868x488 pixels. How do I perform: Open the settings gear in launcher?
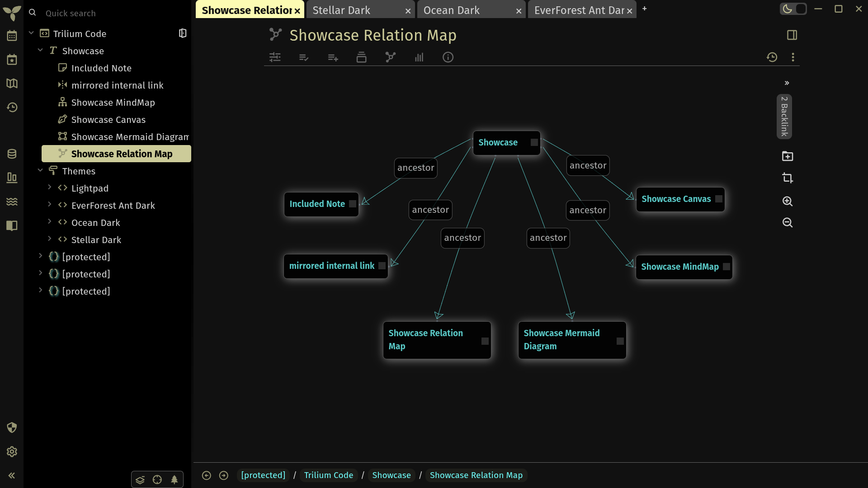coord(12,451)
